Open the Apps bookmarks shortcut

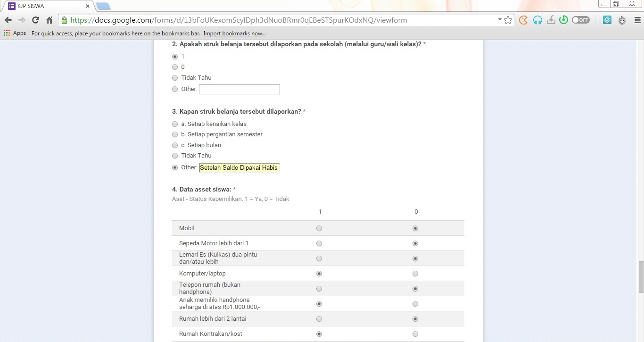(x=15, y=33)
